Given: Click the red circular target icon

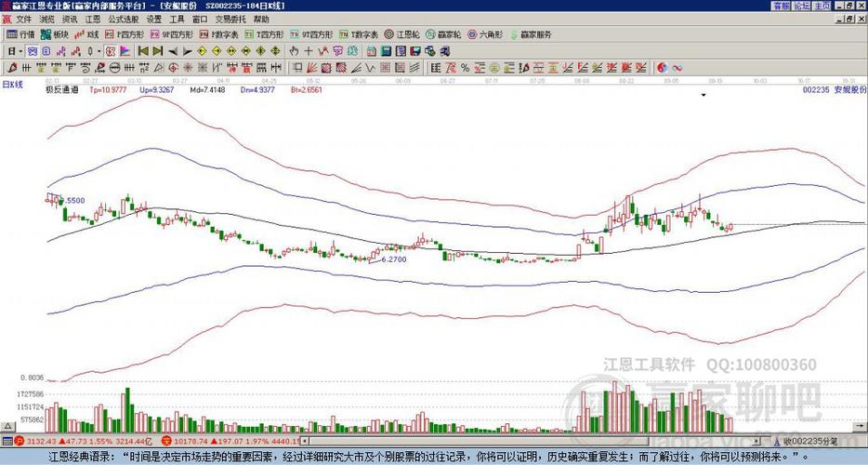Looking at the screenshot, I should click(x=173, y=68).
